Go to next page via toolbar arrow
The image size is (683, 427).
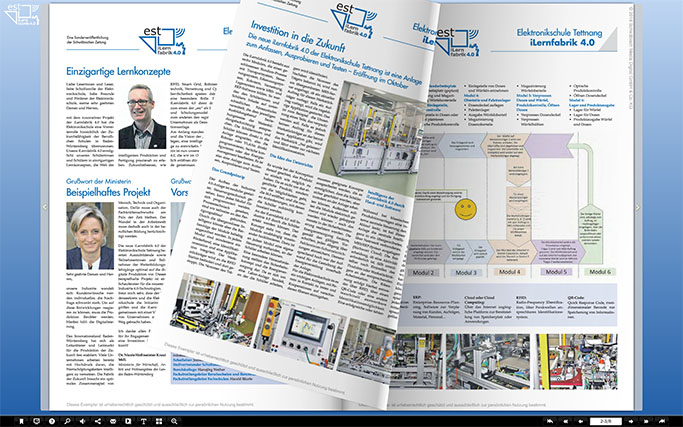(631, 421)
